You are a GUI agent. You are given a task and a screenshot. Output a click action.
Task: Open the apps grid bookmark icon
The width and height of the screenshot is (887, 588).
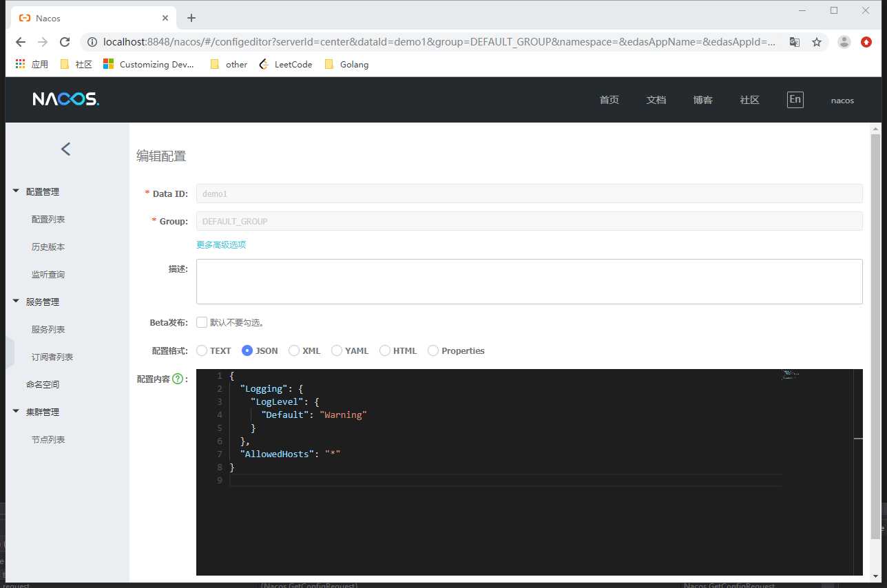(x=20, y=64)
